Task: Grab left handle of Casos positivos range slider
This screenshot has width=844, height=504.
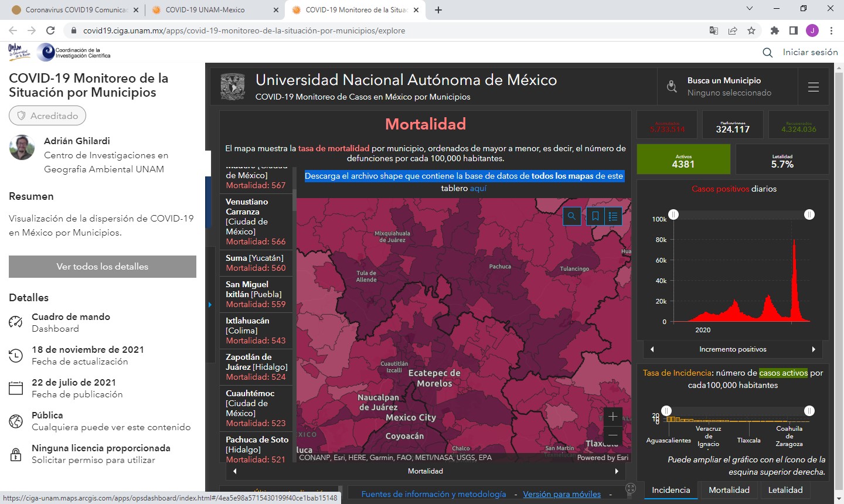Action: [674, 215]
